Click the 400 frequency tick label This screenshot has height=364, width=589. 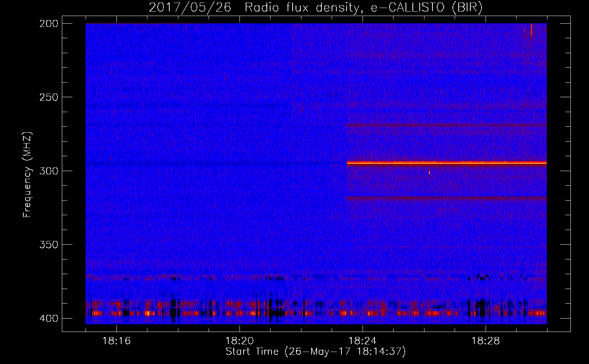click(49, 318)
